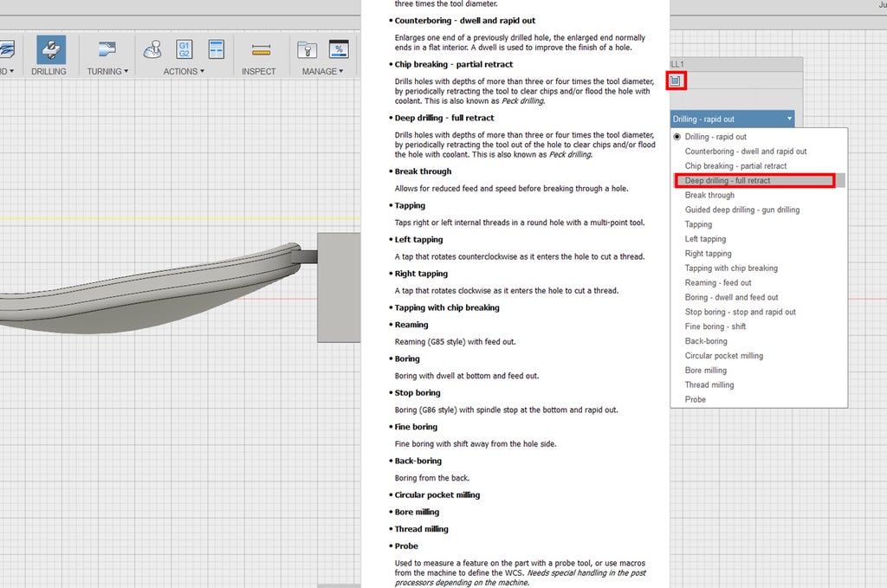887x588 pixels.
Task: Open the 'Drilling - rapid out' cycle combo box
Action: pos(732,119)
